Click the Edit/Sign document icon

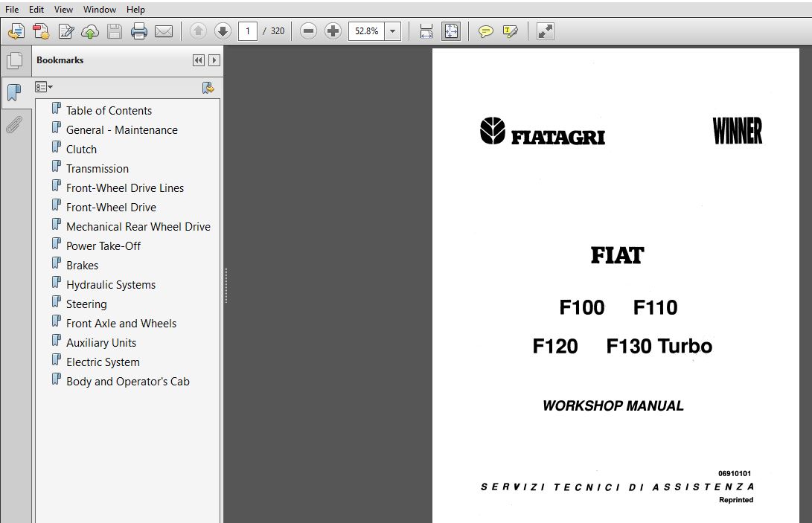[x=65, y=31]
